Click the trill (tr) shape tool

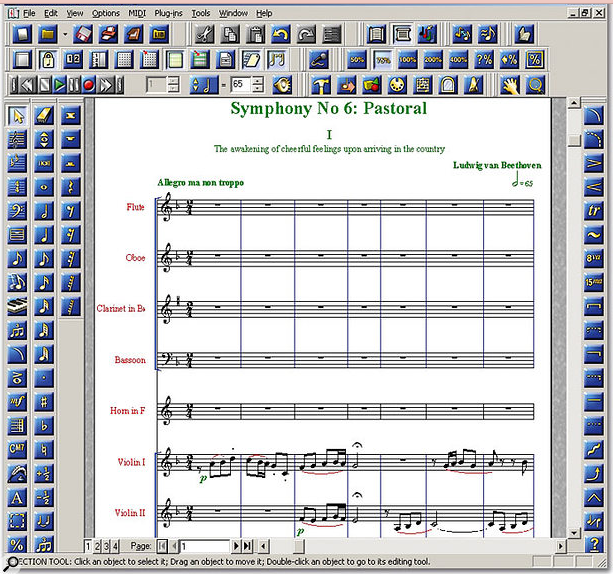coord(593,210)
